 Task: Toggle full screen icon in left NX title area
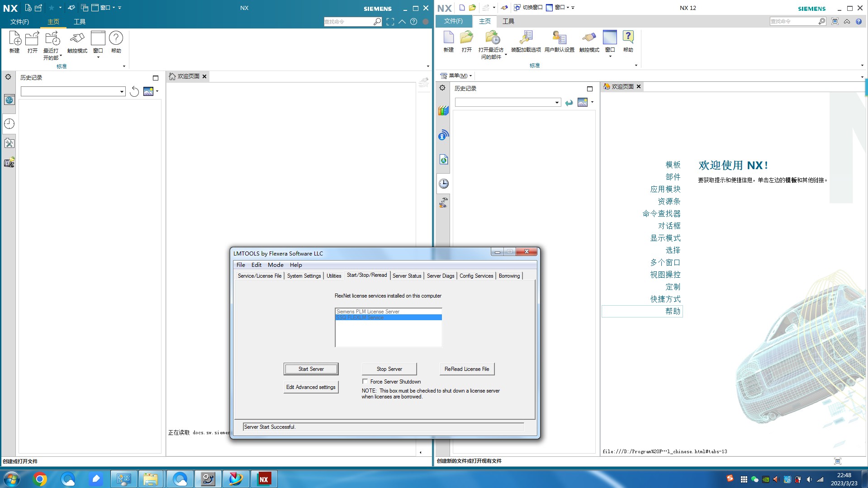coord(390,21)
